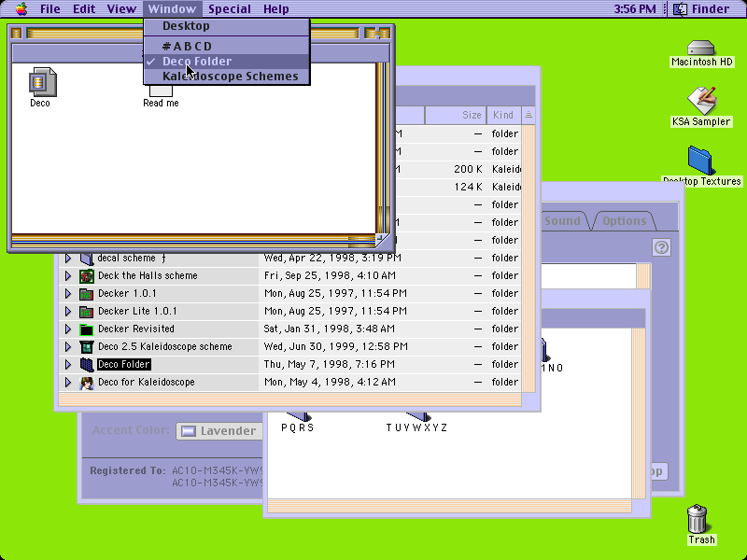Image resolution: width=747 pixels, height=560 pixels.
Task: Choose checked Deco Folder menu item
Action: [x=227, y=62]
